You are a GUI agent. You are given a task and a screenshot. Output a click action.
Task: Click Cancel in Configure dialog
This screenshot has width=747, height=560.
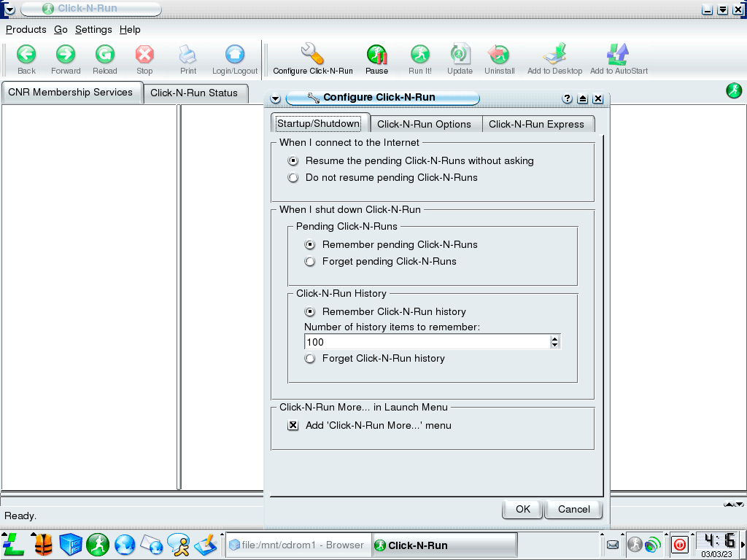click(573, 510)
